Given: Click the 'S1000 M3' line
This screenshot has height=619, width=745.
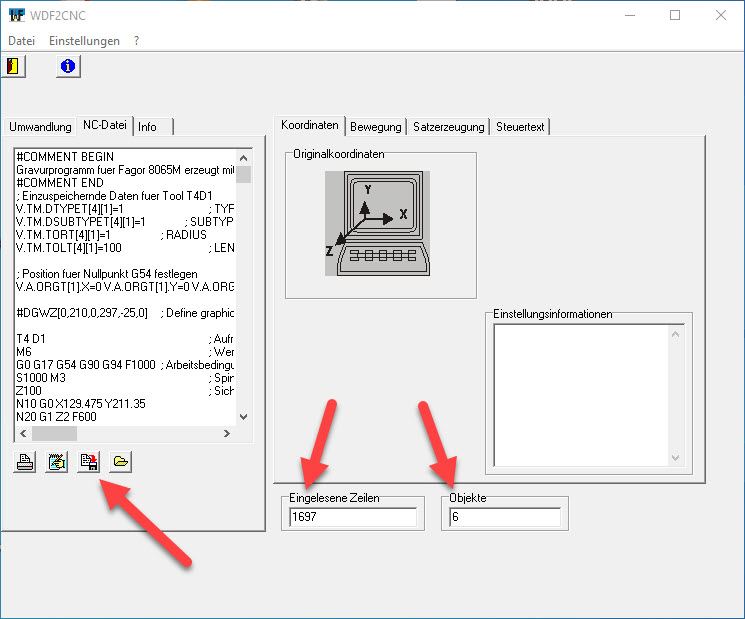Looking at the screenshot, I should tap(125, 378).
